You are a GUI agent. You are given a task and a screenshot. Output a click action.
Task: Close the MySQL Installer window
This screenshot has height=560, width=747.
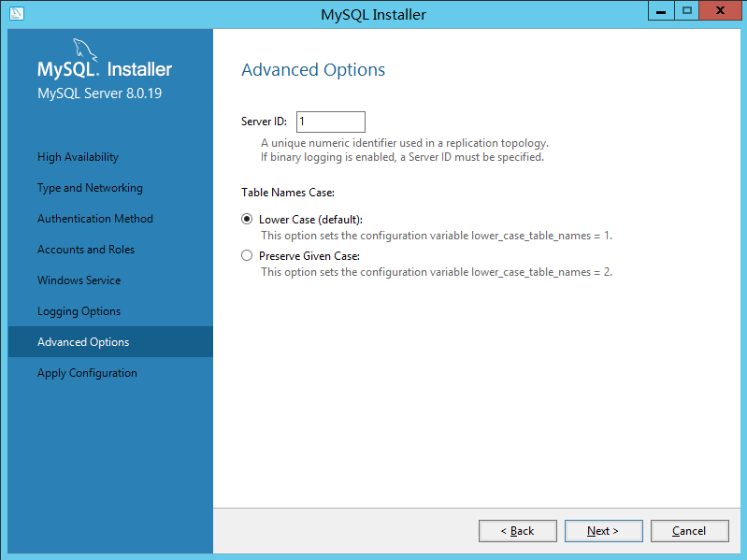[721, 11]
